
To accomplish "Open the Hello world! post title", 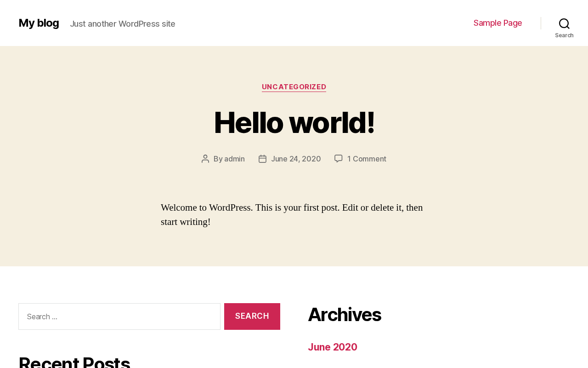I will pyautogui.click(x=294, y=122).
